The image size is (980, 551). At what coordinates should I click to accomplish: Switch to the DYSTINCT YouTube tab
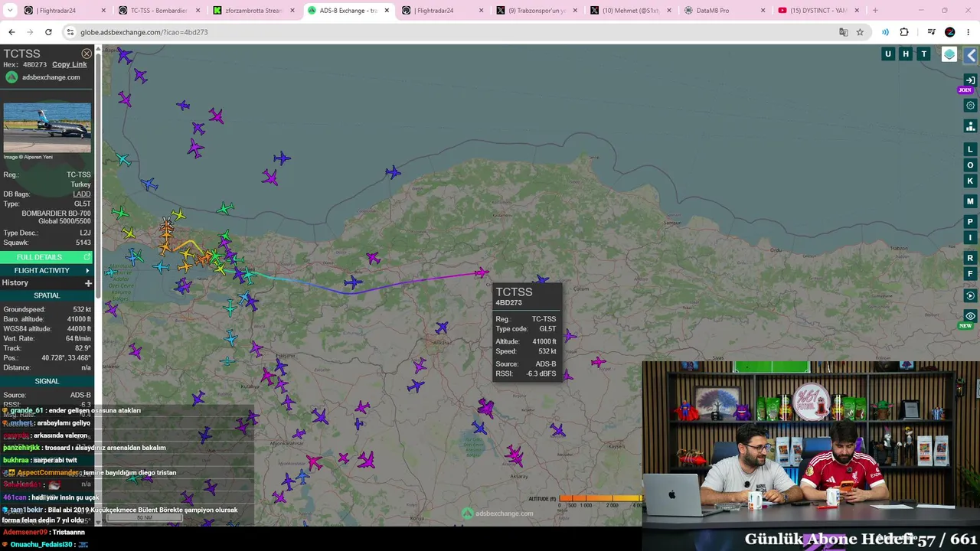point(818,11)
